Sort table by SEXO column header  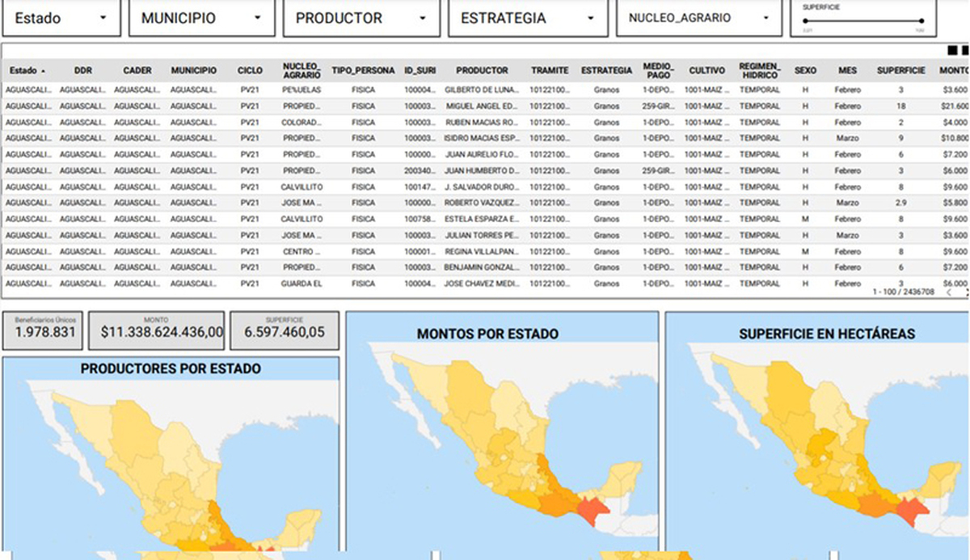coord(805,71)
